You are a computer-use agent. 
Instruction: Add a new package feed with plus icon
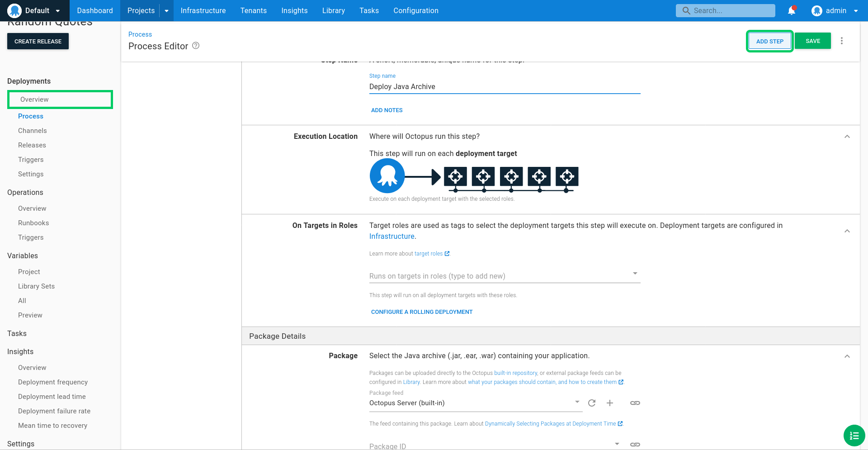(610, 403)
